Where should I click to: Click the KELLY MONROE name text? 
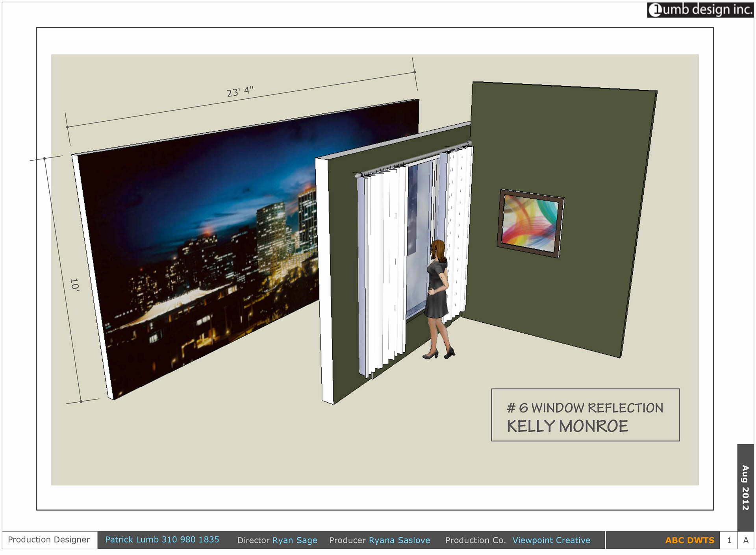click(x=567, y=426)
